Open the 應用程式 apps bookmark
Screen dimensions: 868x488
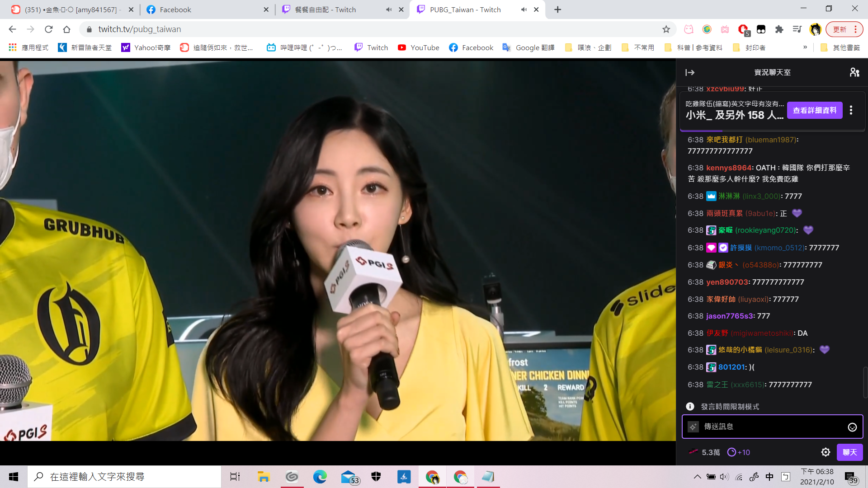tap(28, 47)
